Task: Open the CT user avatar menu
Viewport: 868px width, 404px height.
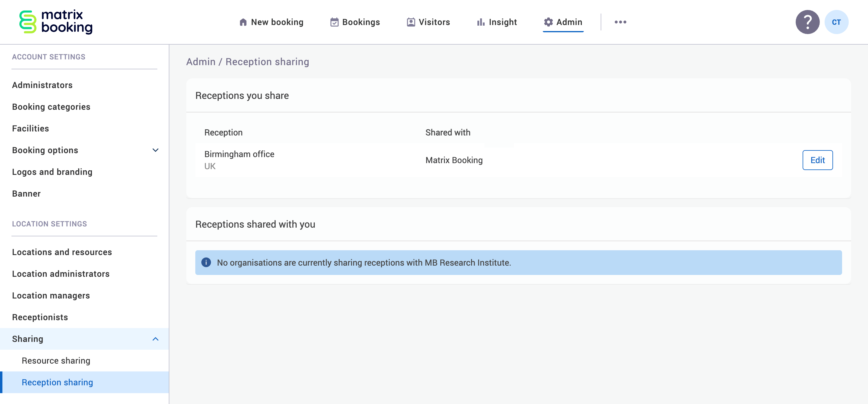Action: 836,22
